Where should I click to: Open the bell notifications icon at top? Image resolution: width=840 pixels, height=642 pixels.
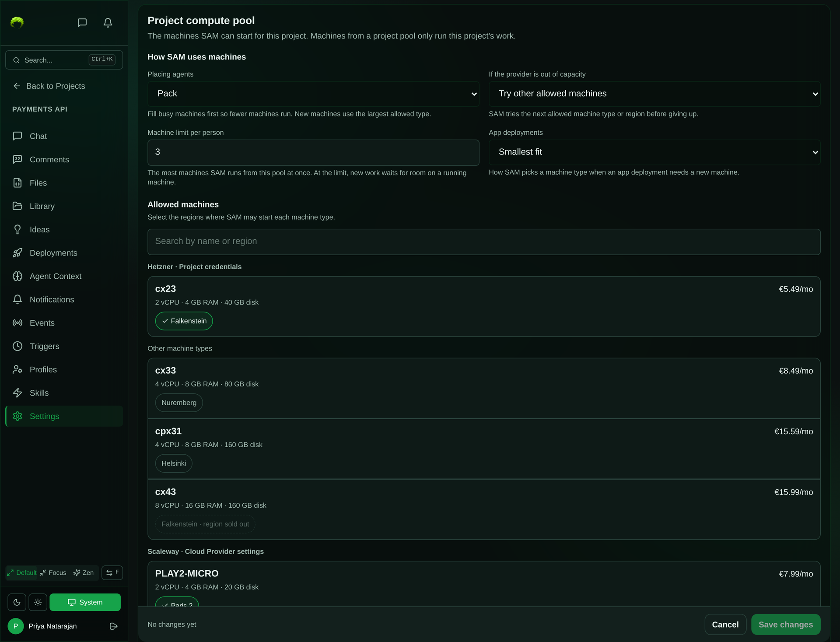(x=108, y=23)
